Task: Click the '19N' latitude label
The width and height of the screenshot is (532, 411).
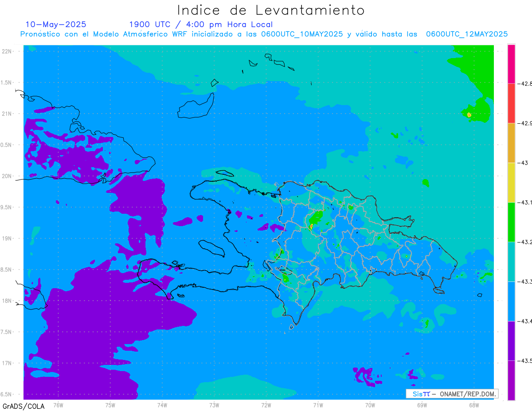Action: point(7,239)
